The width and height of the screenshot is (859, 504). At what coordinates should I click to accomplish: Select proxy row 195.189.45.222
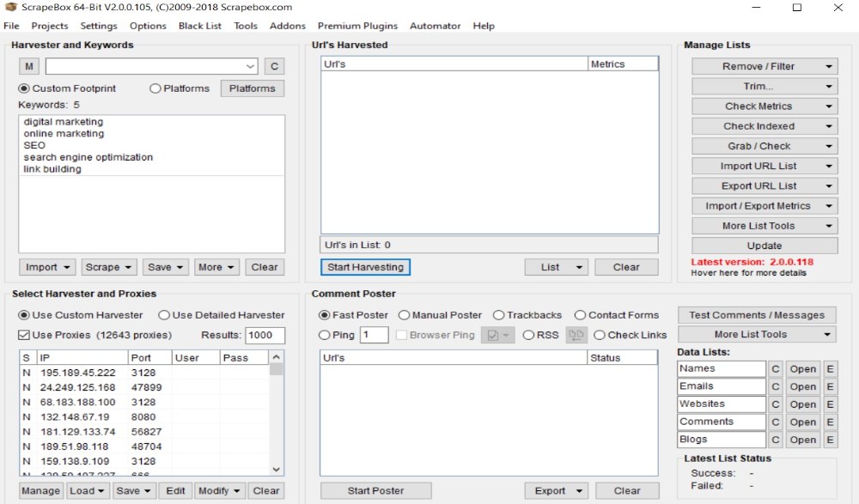[x=144, y=373]
